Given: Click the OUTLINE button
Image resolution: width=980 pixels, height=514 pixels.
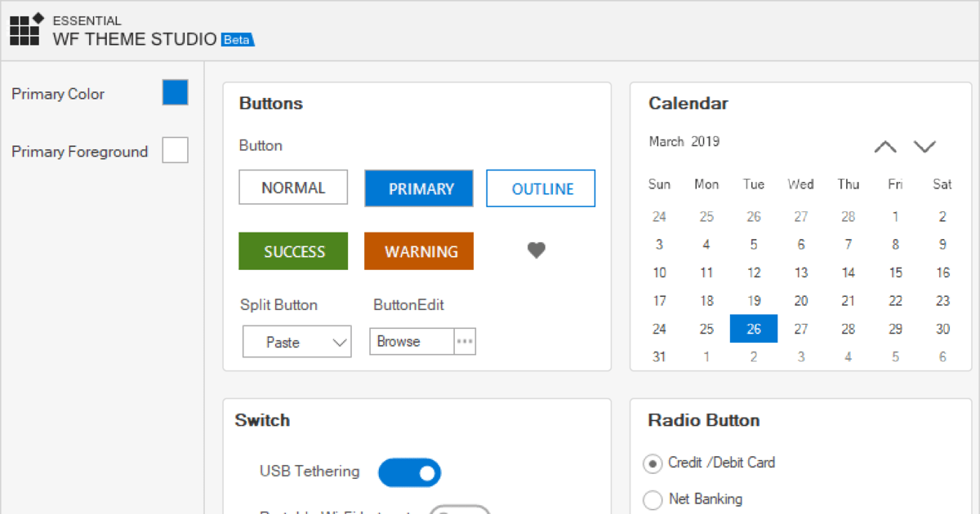Looking at the screenshot, I should [541, 188].
